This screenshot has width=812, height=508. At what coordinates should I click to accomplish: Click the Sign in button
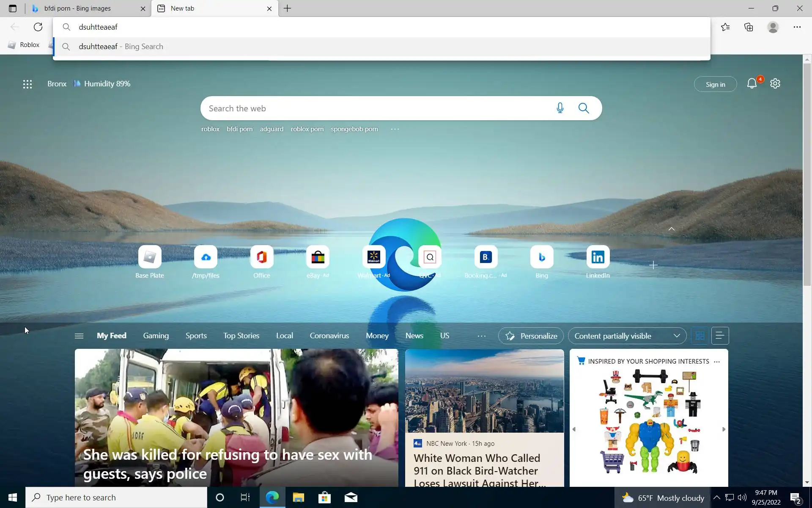tap(715, 84)
